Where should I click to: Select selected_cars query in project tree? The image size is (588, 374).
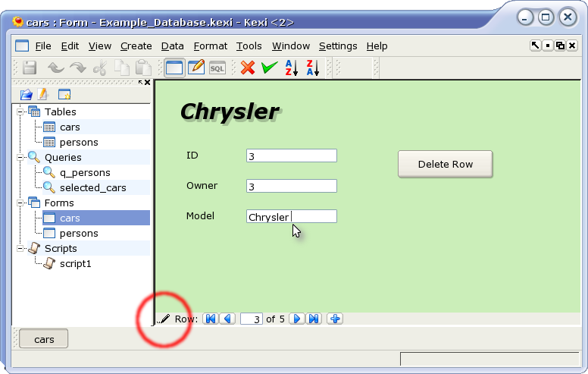92,187
